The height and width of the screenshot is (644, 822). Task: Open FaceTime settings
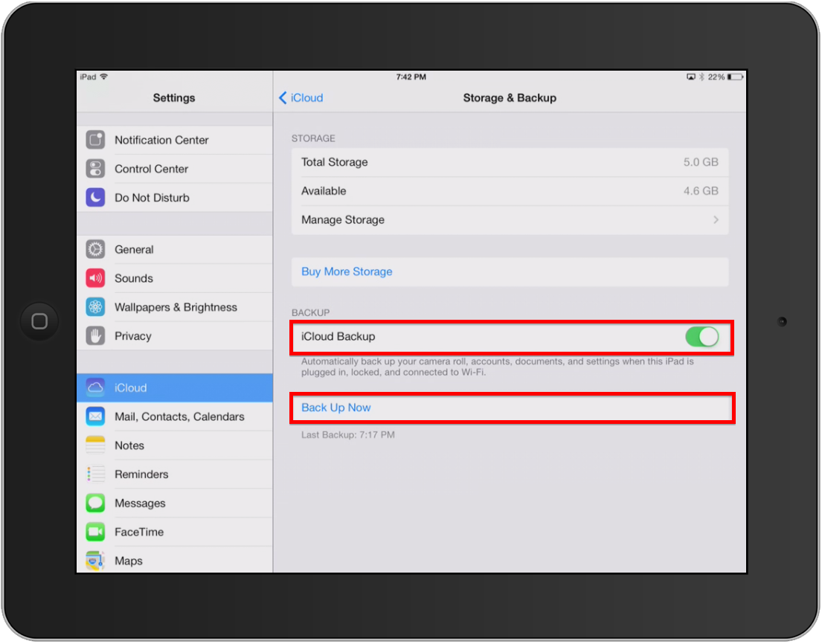(175, 532)
